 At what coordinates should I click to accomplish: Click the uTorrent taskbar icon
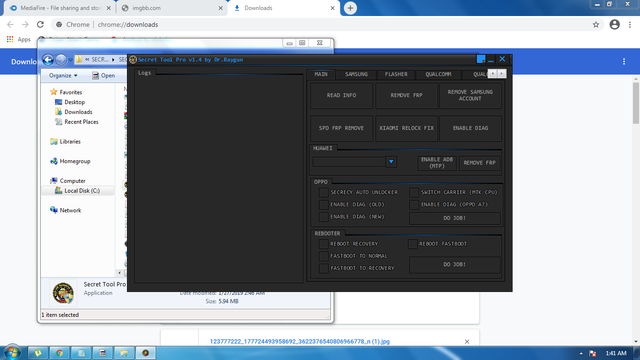(x=38, y=353)
